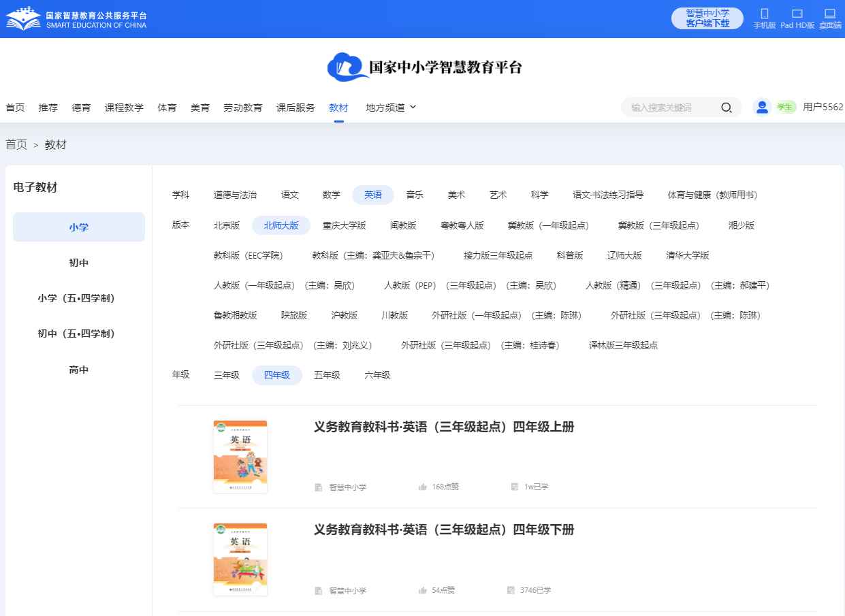The width and height of the screenshot is (845, 616).
Task: Click the thumbs-up icon beside 54点赞
Action: click(x=423, y=590)
